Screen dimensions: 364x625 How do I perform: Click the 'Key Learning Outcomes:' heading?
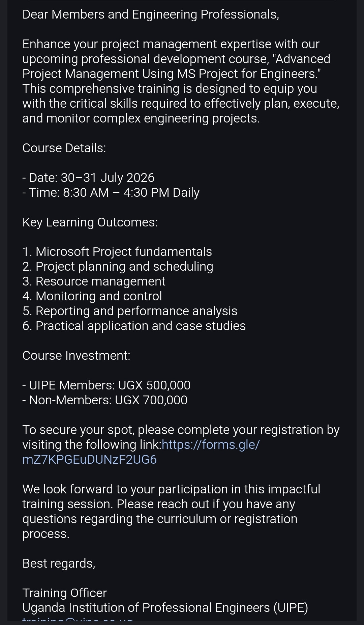pyautogui.click(x=90, y=222)
